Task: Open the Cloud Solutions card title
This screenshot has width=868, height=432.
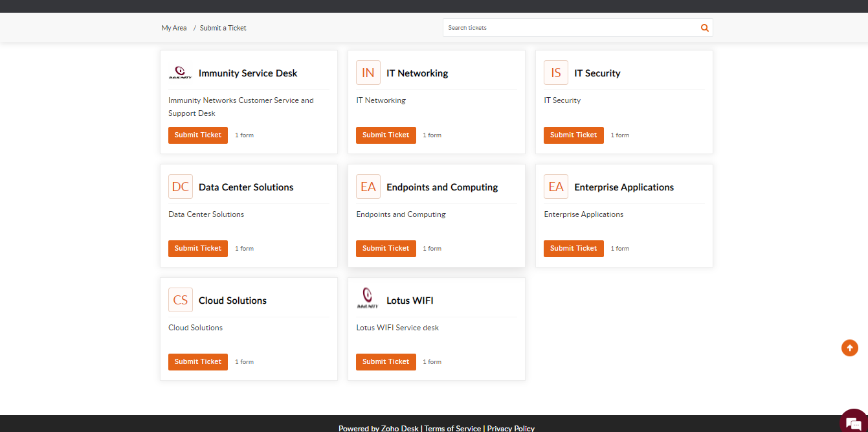Action: coord(232,301)
